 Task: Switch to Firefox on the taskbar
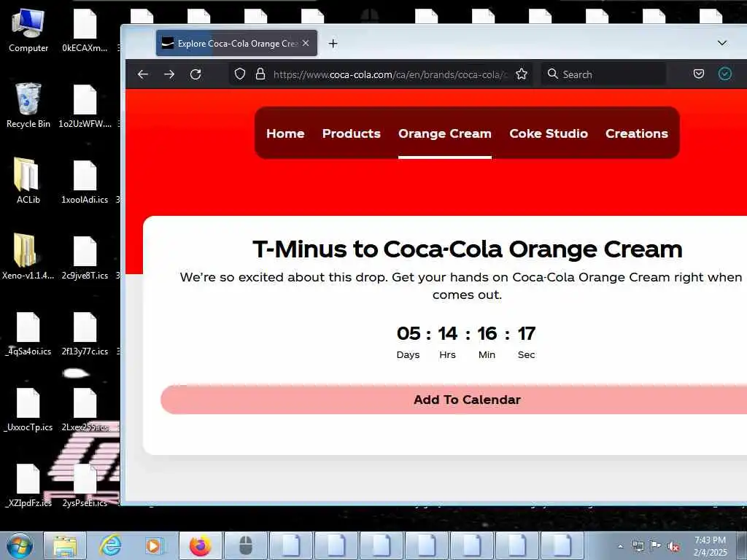pyautogui.click(x=200, y=545)
